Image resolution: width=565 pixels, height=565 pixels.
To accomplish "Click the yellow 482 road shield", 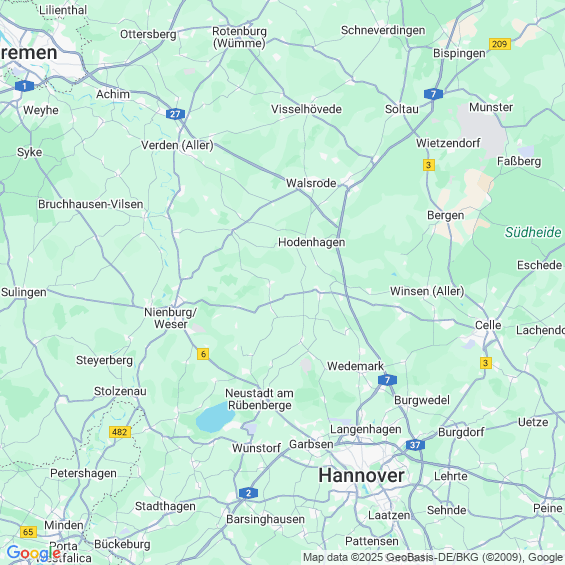I will point(120,432).
